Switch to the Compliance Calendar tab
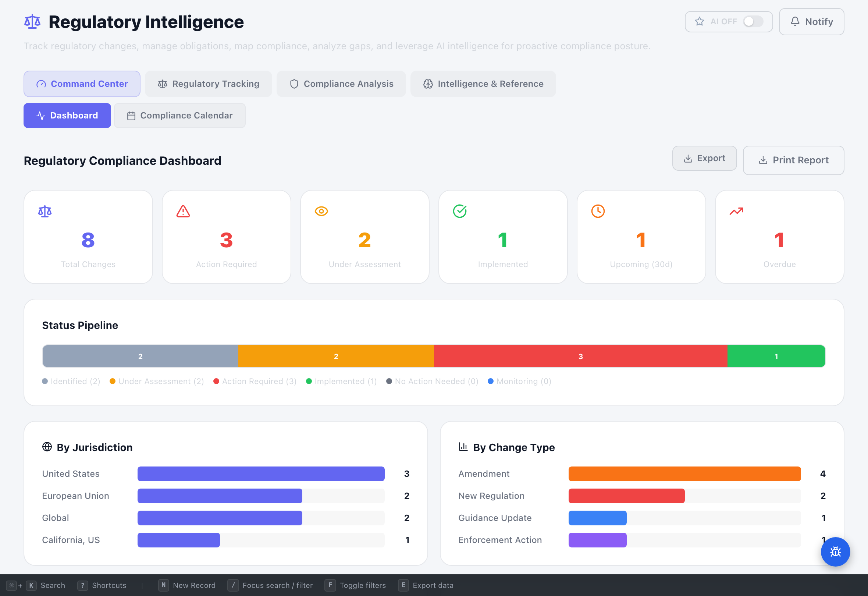The height and width of the screenshot is (596, 868). coord(179,116)
